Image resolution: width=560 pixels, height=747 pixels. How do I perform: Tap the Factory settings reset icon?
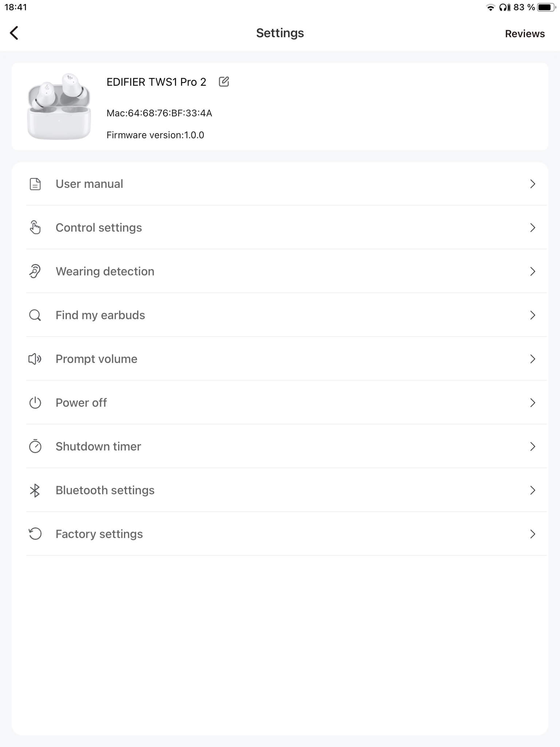(x=35, y=534)
